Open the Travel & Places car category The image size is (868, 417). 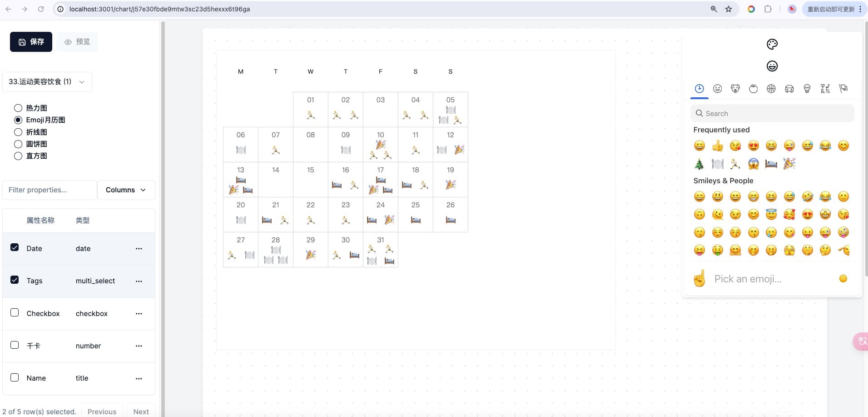[x=789, y=89]
